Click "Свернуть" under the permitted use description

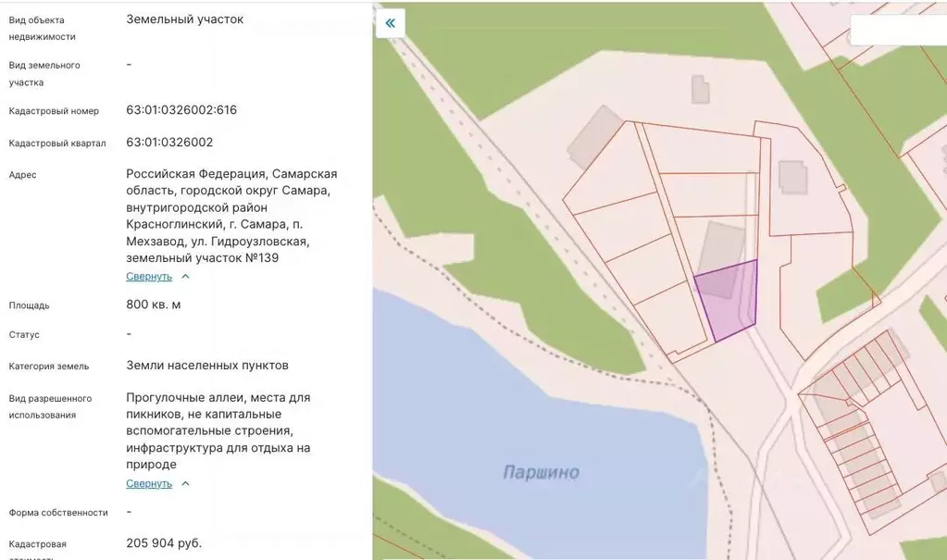click(148, 482)
